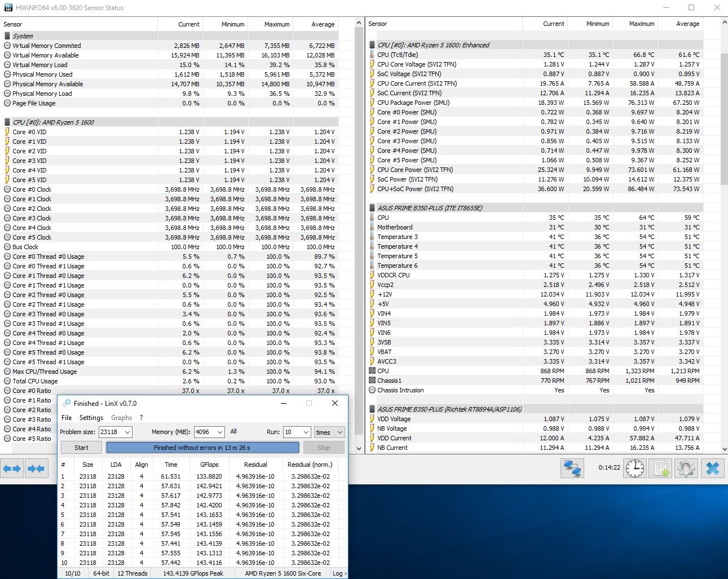This screenshot has width=728, height=579.
Task: Select the 'CPU+SoC Power (SVI2 TFN)' sensor row
Action: [536, 189]
